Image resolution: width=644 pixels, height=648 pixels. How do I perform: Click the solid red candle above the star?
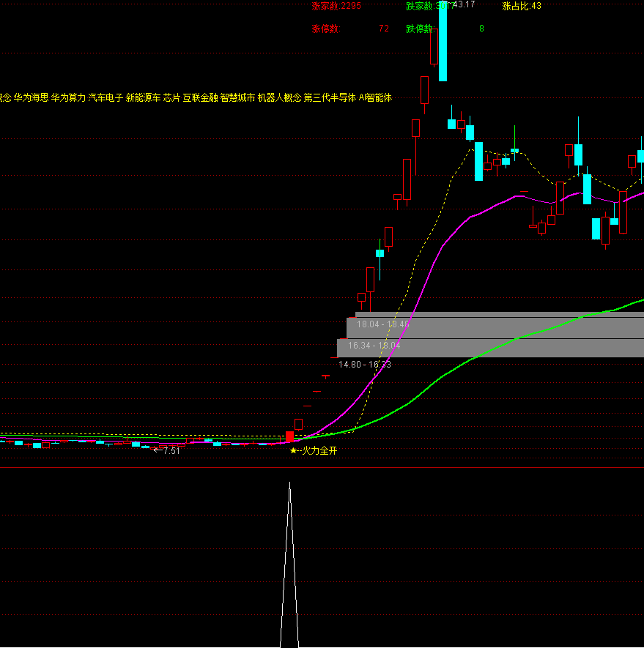(x=289, y=436)
